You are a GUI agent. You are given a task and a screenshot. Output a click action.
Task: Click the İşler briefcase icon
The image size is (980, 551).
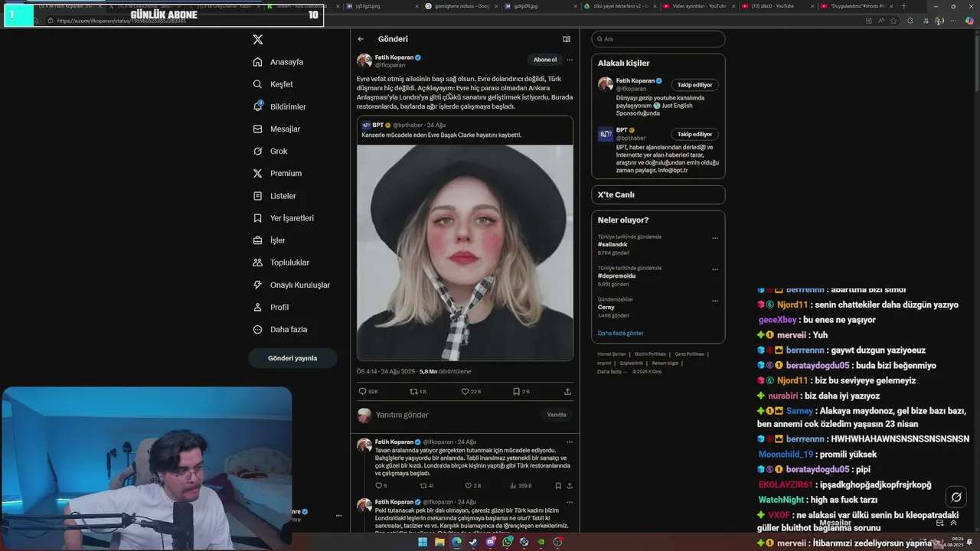coord(258,240)
